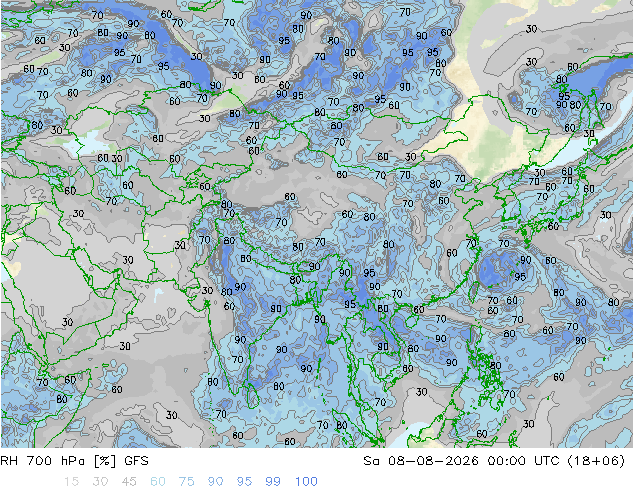Select the legend value 75
The image size is (634, 490).
coord(186,482)
